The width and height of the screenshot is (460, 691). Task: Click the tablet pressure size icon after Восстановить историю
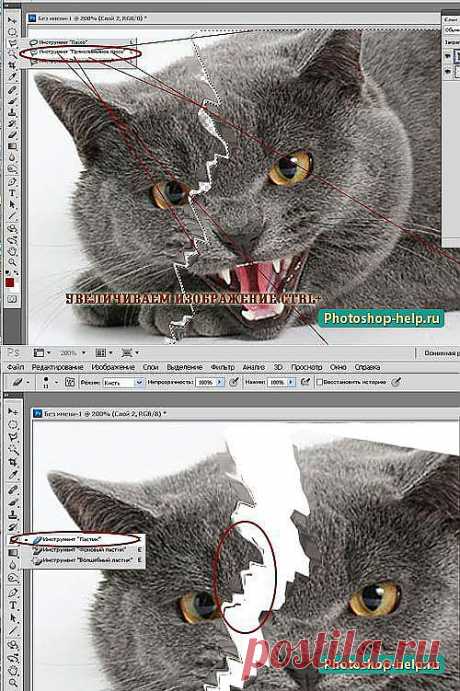[x=396, y=382]
